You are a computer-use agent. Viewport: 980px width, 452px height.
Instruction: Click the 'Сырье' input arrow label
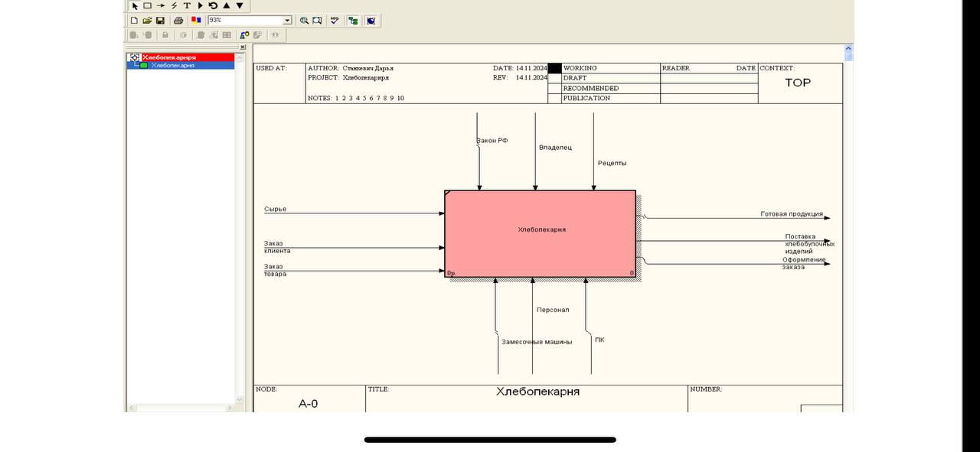click(275, 210)
